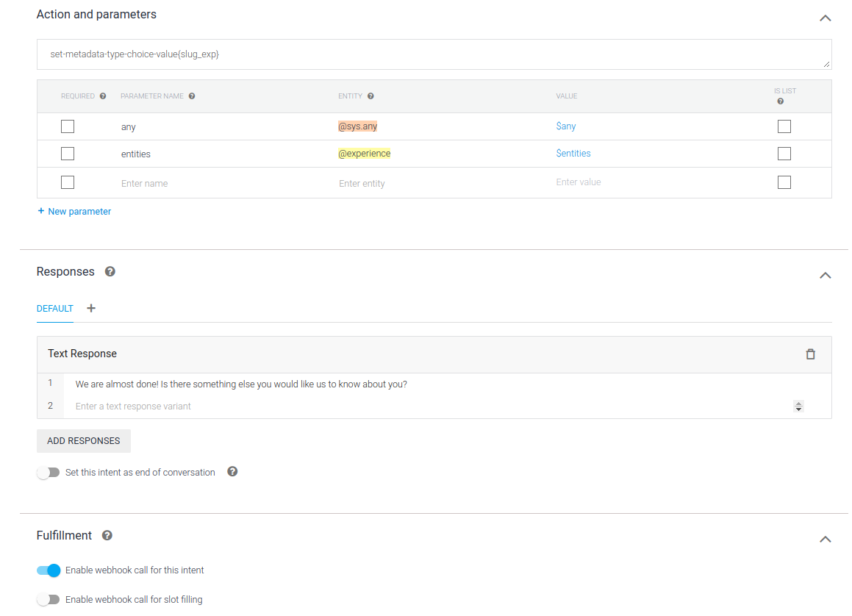Click help icon next to Responses heading

(x=110, y=271)
